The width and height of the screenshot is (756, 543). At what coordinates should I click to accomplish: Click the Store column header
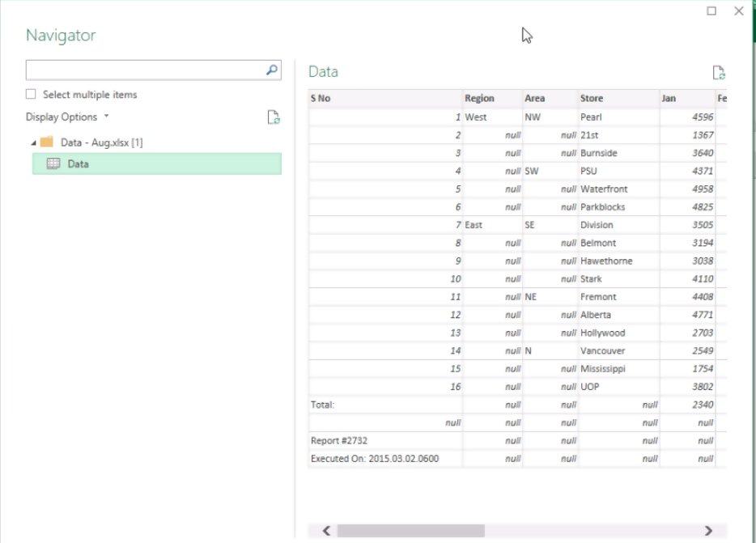[x=618, y=99]
